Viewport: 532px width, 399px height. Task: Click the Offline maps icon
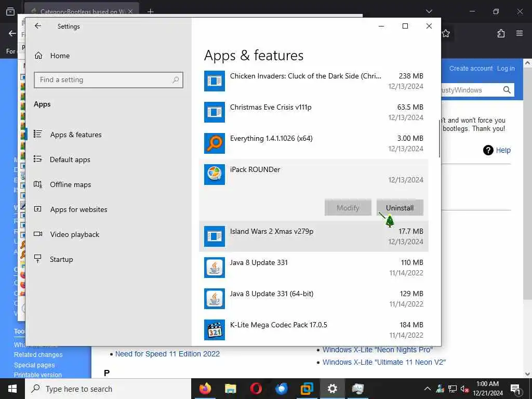point(37,184)
